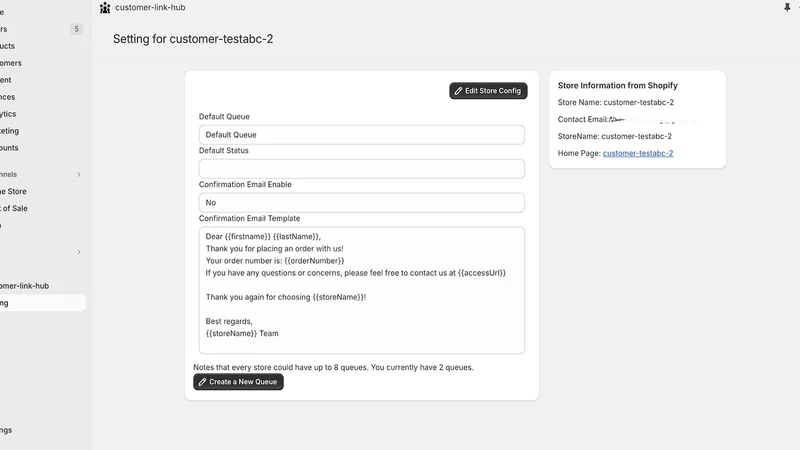Click the empty Default Status field
The image size is (800, 450).
point(362,169)
